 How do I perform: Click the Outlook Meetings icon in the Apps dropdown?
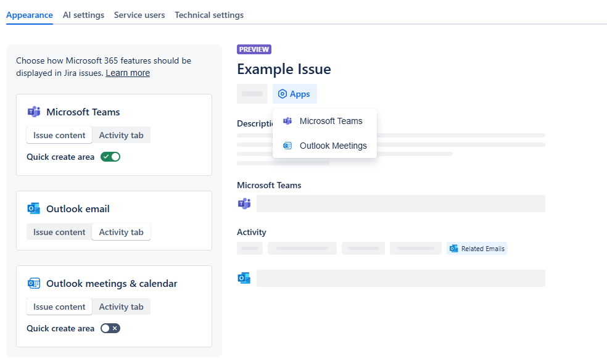pos(287,146)
